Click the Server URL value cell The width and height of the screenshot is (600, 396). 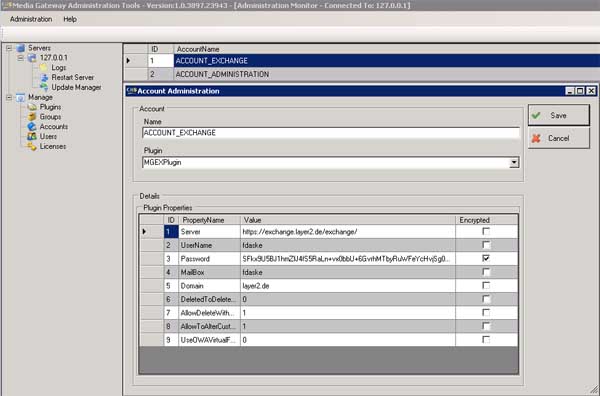click(x=348, y=231)
